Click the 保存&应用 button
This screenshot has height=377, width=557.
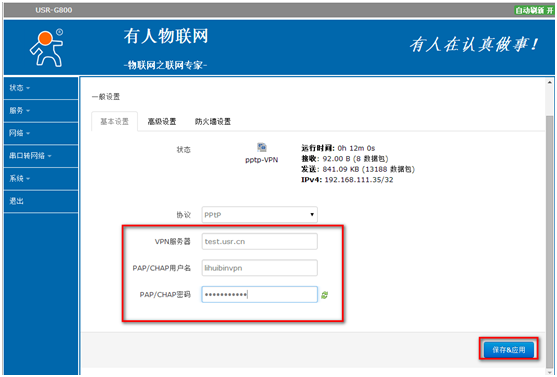pyautogui.click(x=509, y=350)
